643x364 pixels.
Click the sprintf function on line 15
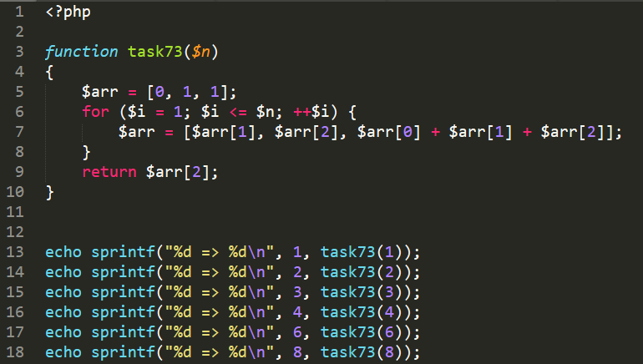point(123,292)
